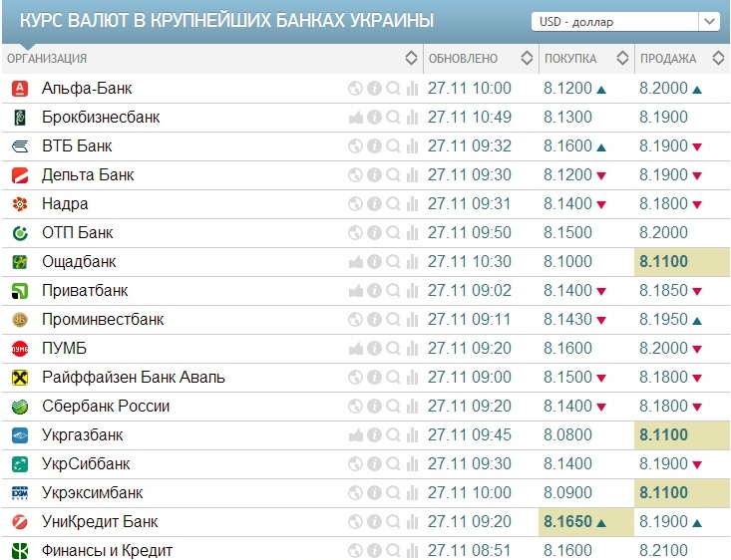Click Укргазбанк highlighted sale rate 8.1100
The height and width of the screenshot is (560, 731).
tap(663, 434)
